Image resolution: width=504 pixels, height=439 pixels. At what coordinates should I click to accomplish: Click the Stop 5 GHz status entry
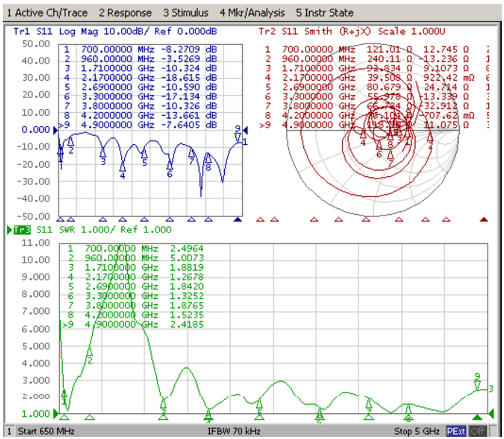click(x=417, y=431)
